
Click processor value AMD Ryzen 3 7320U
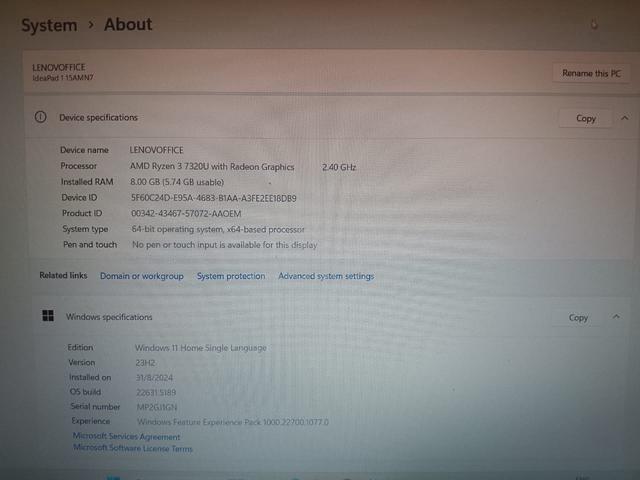[212, 167]
